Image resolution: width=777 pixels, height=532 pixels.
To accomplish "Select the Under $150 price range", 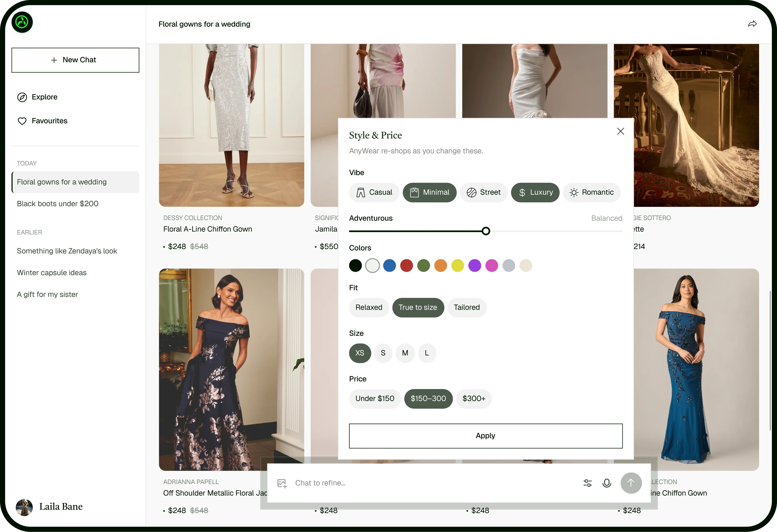I will point(375,399).
